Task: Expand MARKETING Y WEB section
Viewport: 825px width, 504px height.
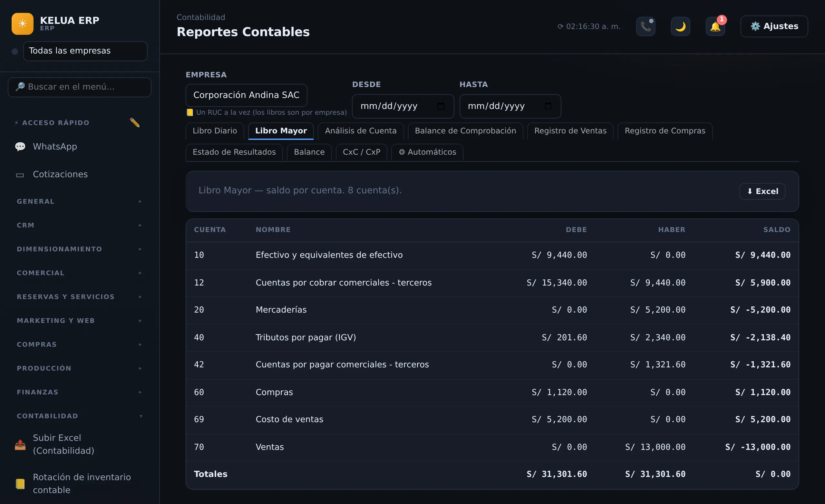Action: [79, 321]
